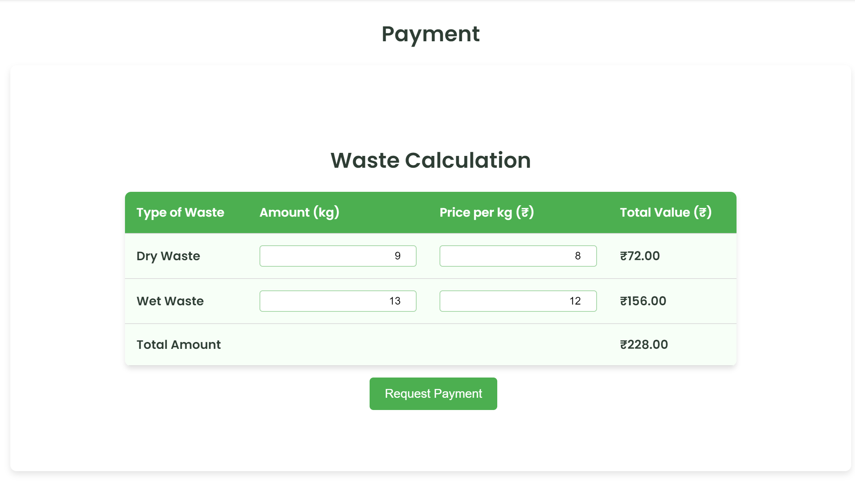855x504 pixels.
Task: Click the Payment page heading
Action: coord(430,34)
